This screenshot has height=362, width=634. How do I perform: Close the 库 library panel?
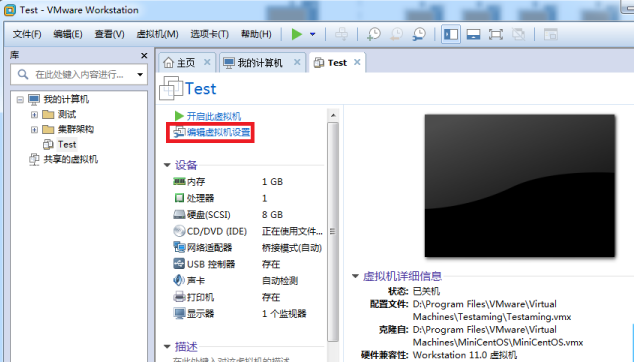tap(144, 55)
